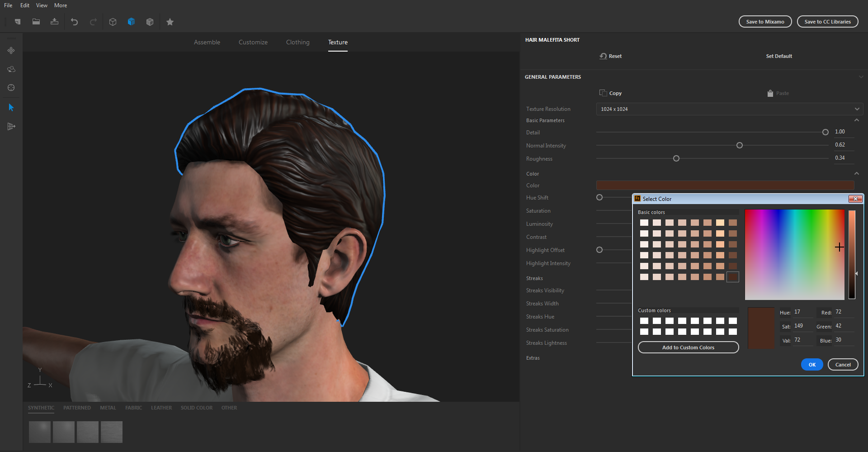Select the Pan camera tool
The height and width of the screenshot is (452, 868).
[x=11, y=51]
